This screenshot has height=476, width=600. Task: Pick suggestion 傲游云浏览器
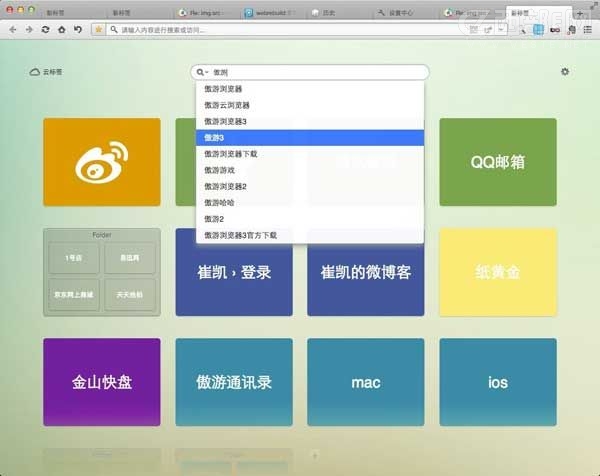tap(227, 105)
